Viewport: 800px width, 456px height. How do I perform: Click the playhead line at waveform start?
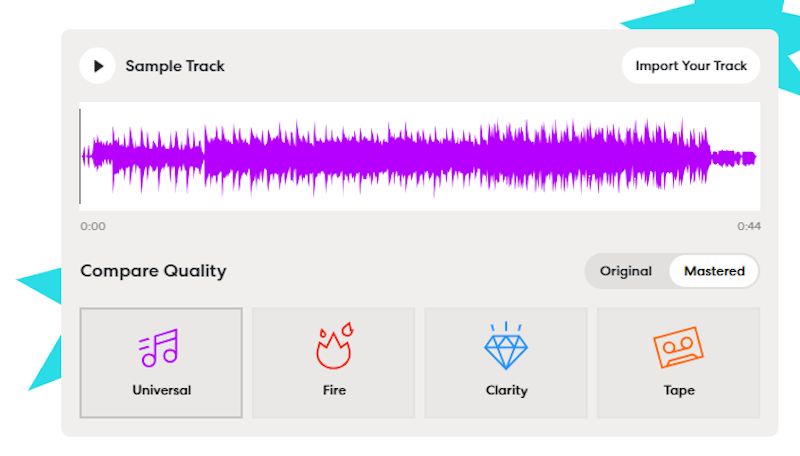coord(80,157)
